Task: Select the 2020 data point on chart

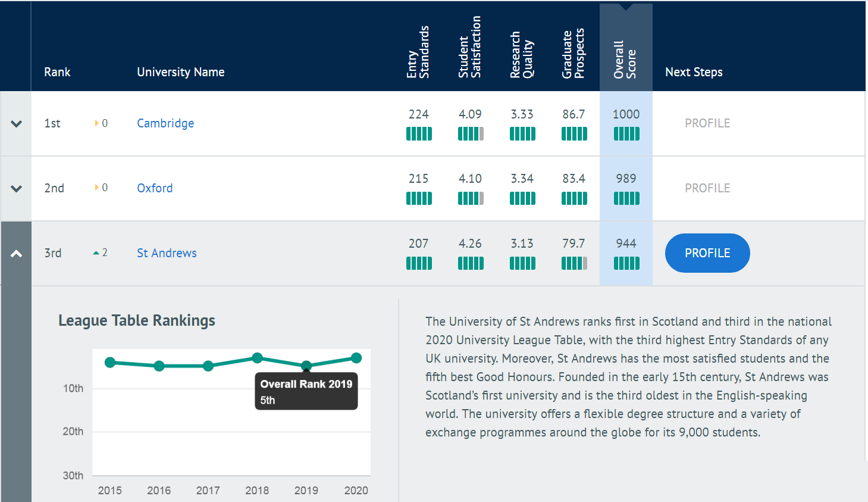Action: [356, 358]
